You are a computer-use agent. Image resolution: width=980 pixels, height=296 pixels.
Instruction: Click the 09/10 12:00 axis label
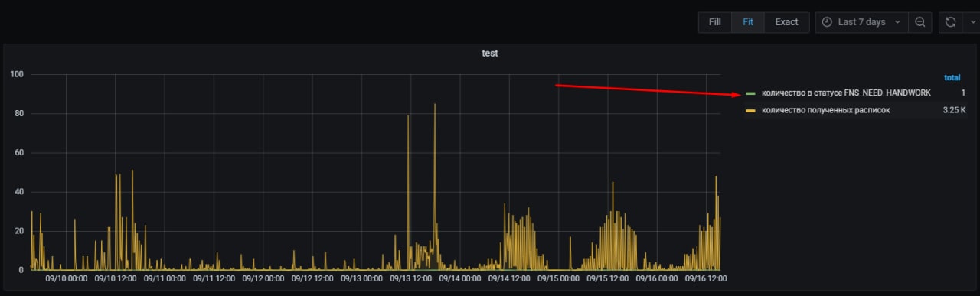116,279
